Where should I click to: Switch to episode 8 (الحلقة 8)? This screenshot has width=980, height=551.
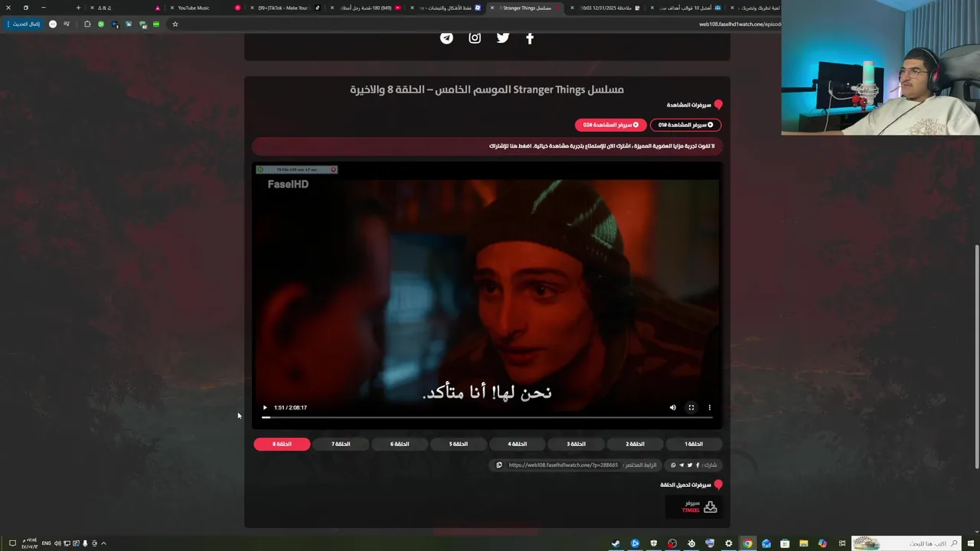click(283, 444)
